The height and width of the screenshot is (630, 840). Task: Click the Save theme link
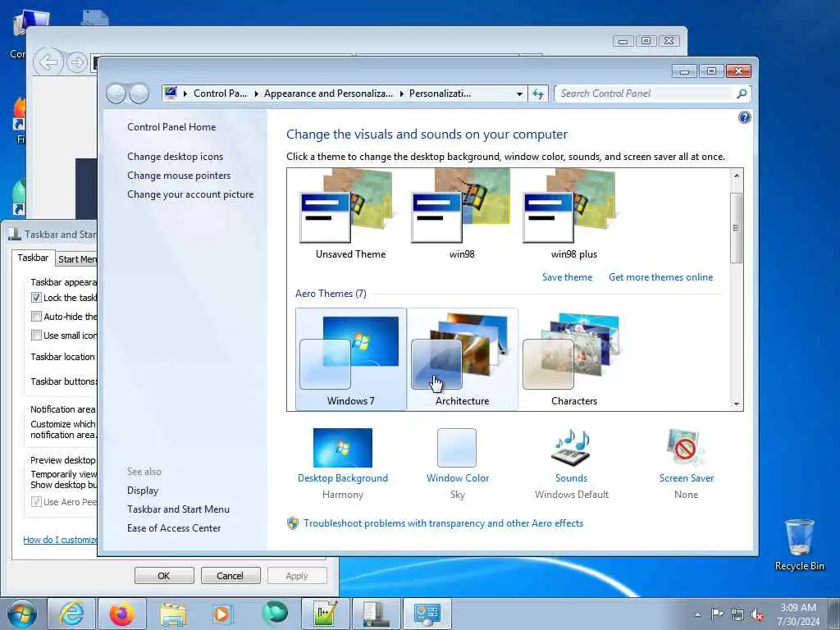coord(568,277)
